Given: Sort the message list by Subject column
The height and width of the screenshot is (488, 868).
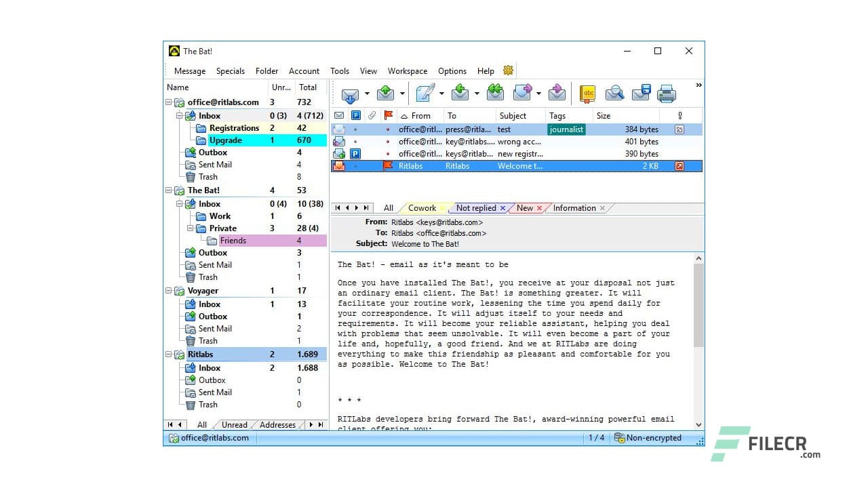Looking at the screenshot, I should [x=513, y=116].
